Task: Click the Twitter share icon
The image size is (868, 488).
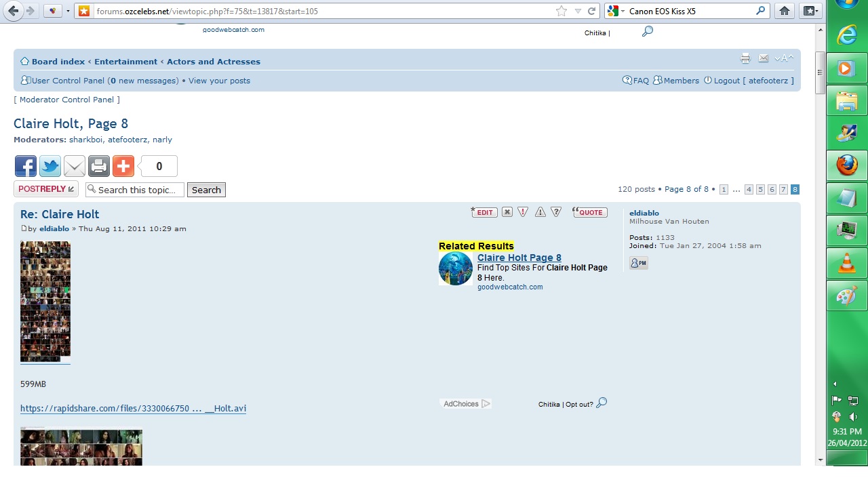Action: click(50, 166)
